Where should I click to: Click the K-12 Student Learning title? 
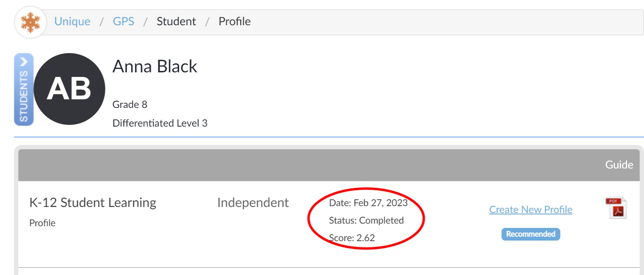(x=93, y=203)
